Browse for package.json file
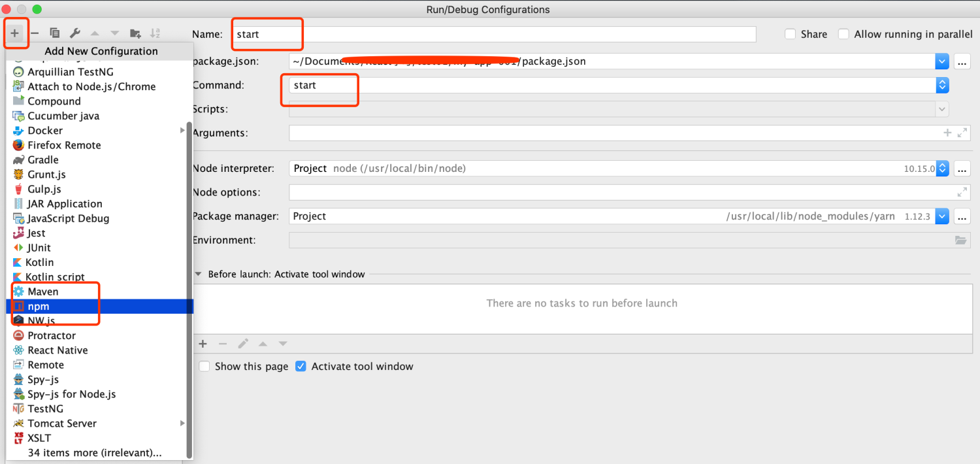This screenshot has width=980, height=464. coord(961,62)
